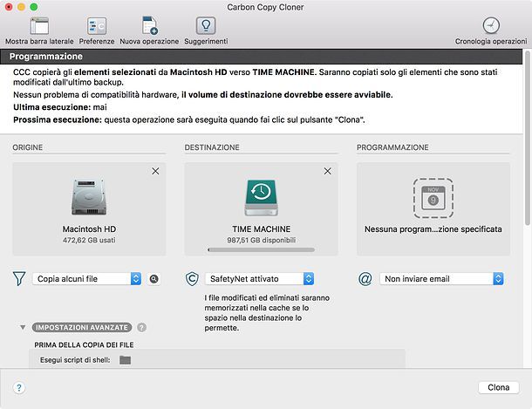Click the Programmazione header bar
Image resolution: width=532 pixels, height=409 pixels.
click(x=262, y=57)
